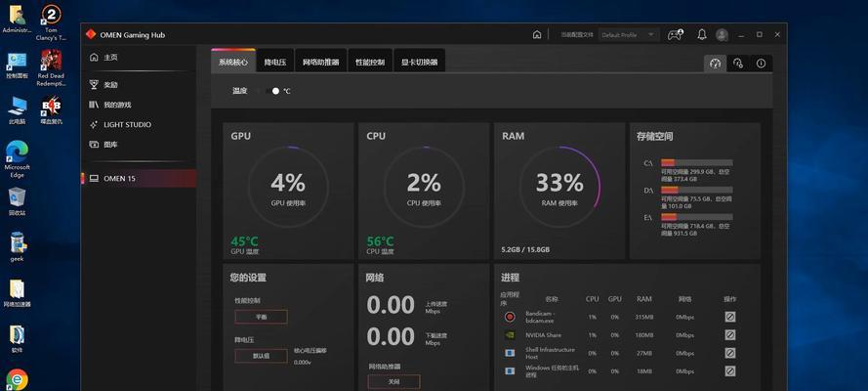Screen dimensions: 868x391
Task: Click the D:\ drive storage bar
Action: tap(696, 190)
